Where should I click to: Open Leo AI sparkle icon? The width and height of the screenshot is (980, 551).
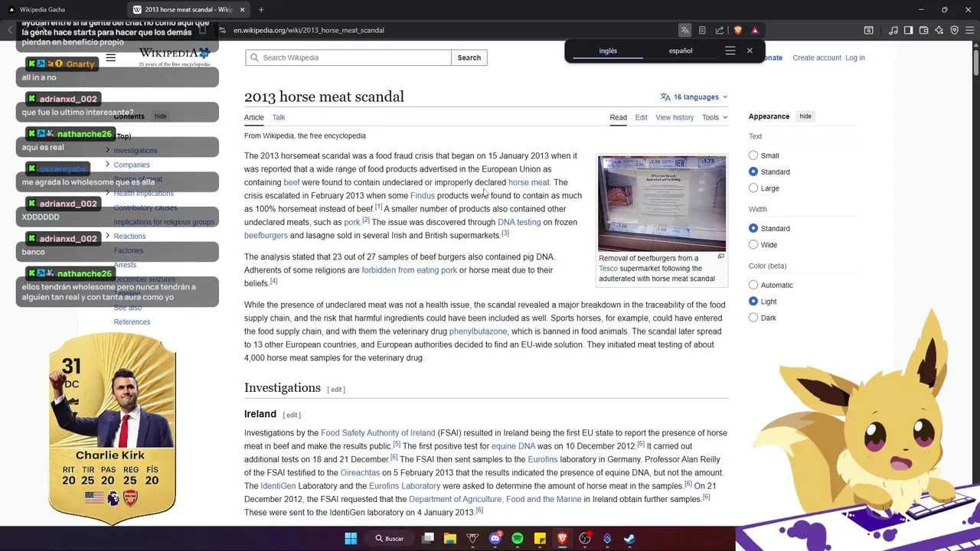[x=939, y=30]
